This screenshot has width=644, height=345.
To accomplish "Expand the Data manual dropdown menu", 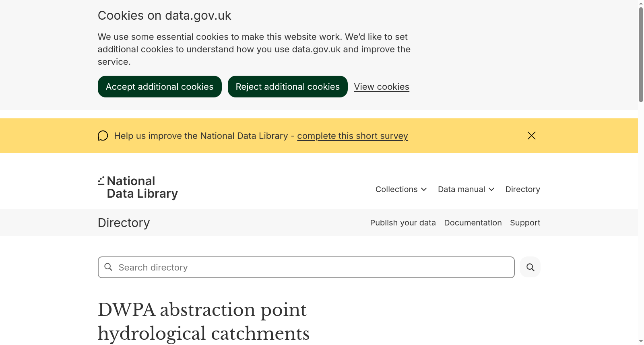I will pyautogui.click(x=466, y=189).
